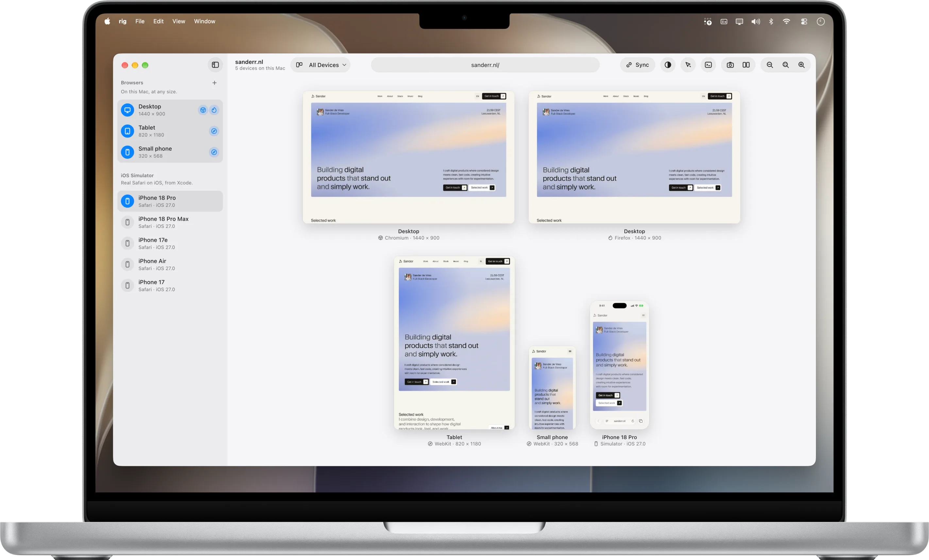Open the All Devices dropdown
Image resolution: width=929 pixels, height=560 pixels.
[x=320, y=65]
